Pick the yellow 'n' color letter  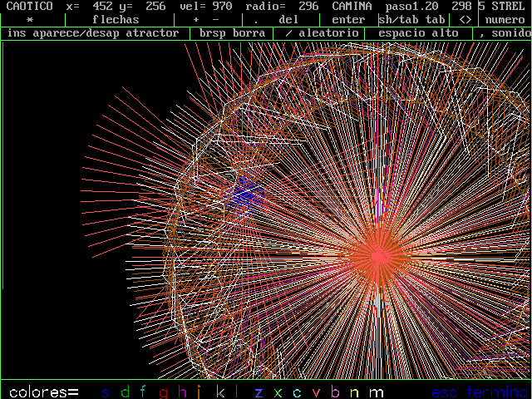(x=354, y=393)
